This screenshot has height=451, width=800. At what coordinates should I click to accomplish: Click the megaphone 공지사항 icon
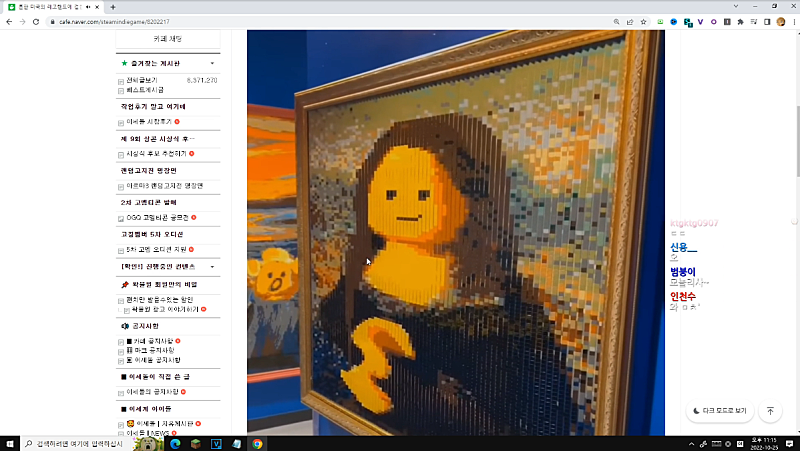coord(124,326)
